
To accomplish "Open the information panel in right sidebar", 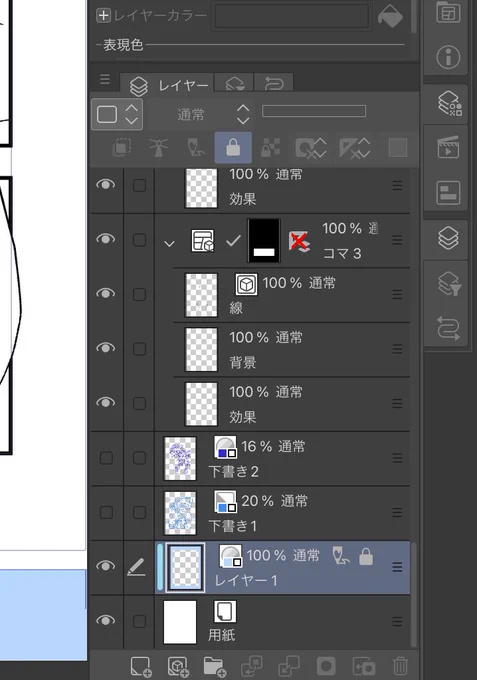I will [x=448, y=56].
